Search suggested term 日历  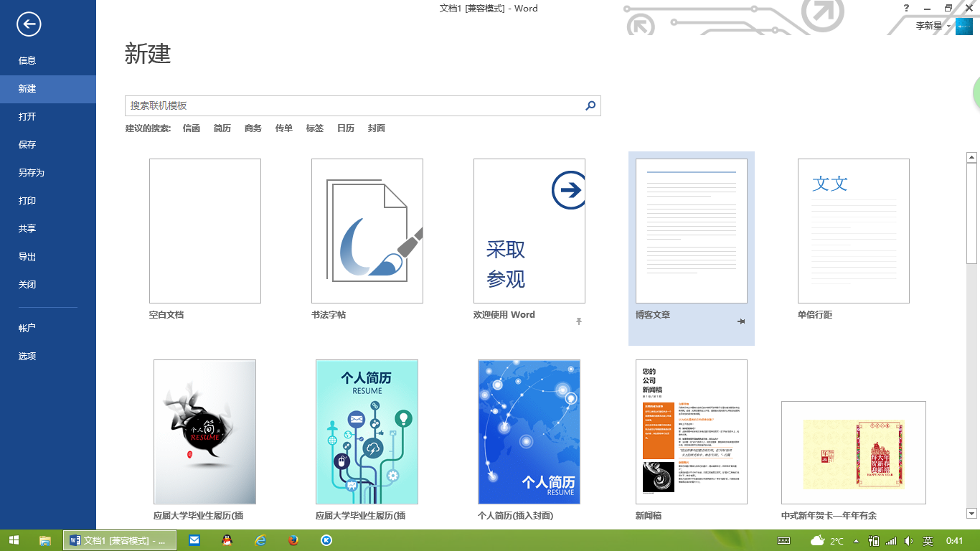tap(346, 128)
